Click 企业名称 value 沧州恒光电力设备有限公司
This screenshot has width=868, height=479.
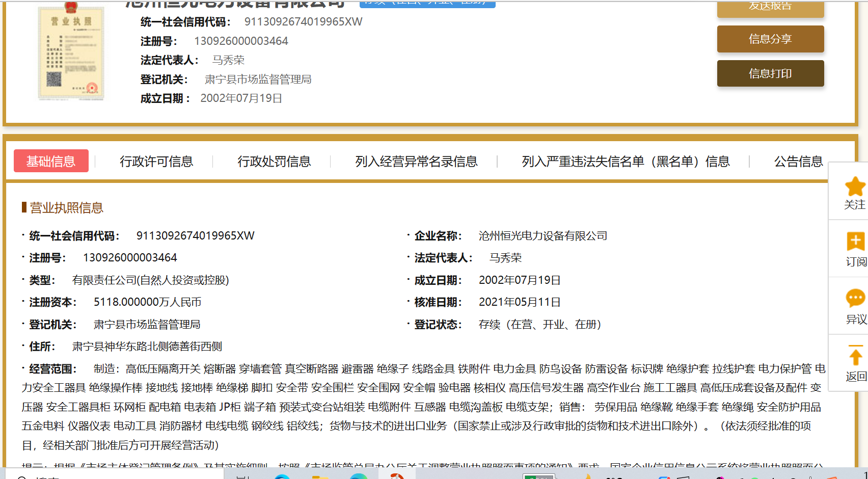tap(543, 236)
